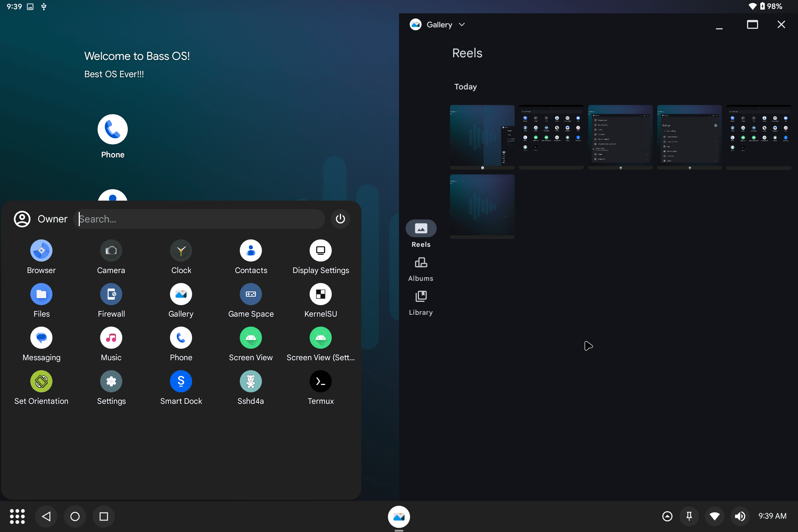Select the Reels icon in Gallery sidebar
The image size is (798, 532).
tap(421, 228)
